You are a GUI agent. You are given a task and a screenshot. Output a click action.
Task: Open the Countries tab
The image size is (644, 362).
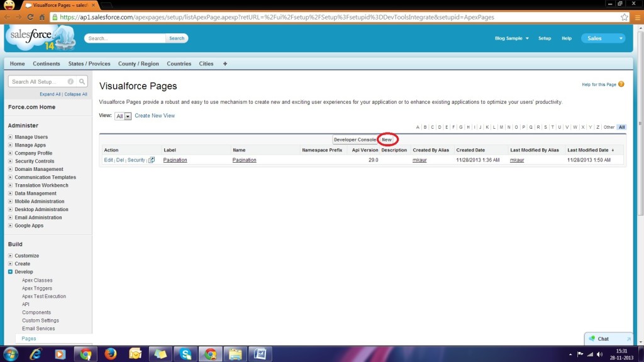(179, 63)
